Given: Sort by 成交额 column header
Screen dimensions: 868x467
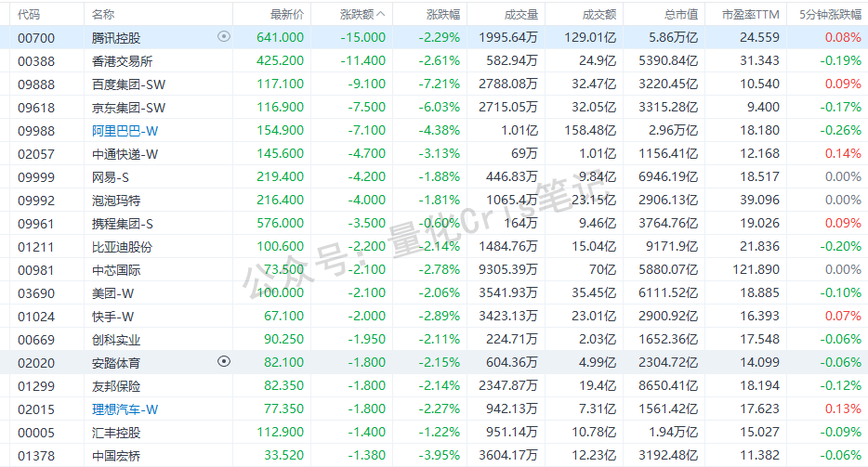Looking at the screenshot, I should pos(599,14).
